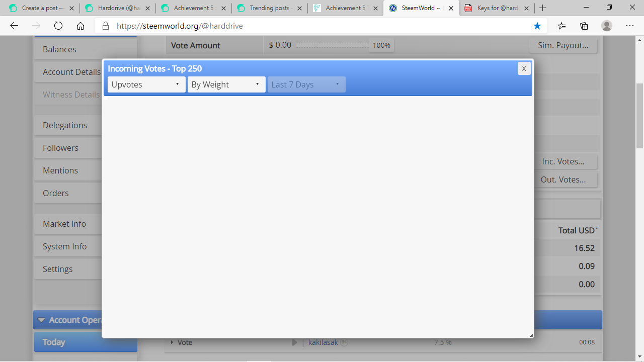Open the browser profile menu
Screen dimensions: 644x362
606,26
